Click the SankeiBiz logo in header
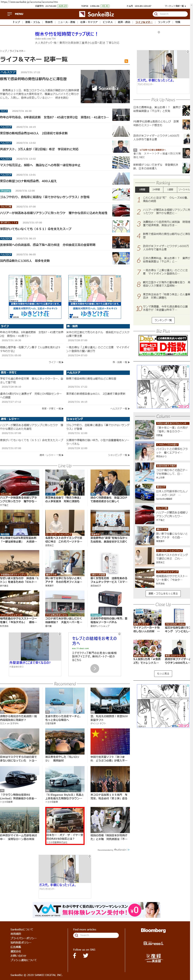The image size is (193, 980). [x=97, y=14]
